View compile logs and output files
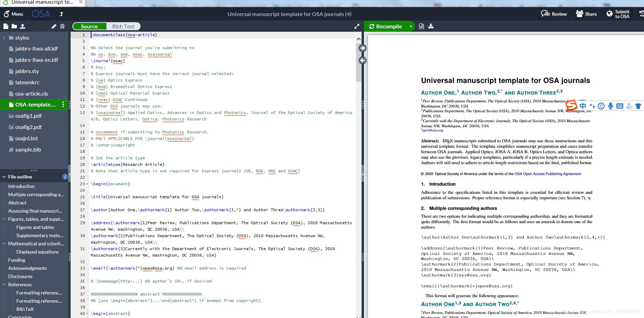This screenshot has width=644, height=318. pos(422,26)
